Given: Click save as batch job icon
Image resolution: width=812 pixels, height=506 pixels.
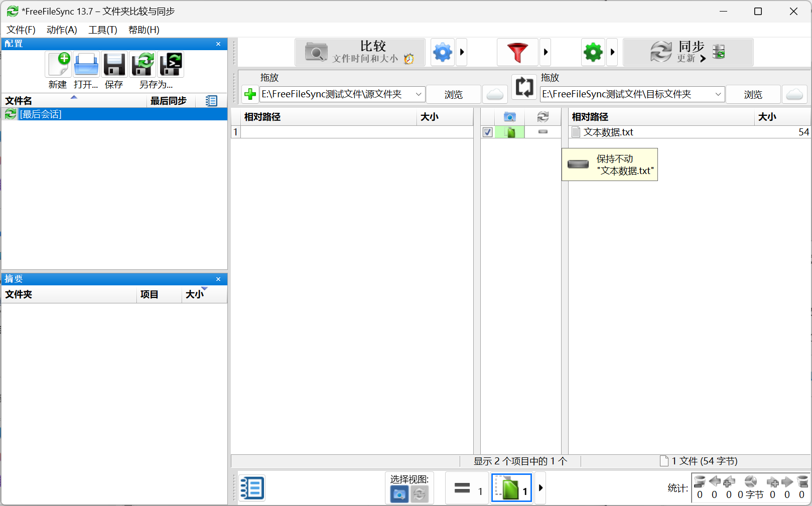Looking at the screenshot, I should [171, 65].
